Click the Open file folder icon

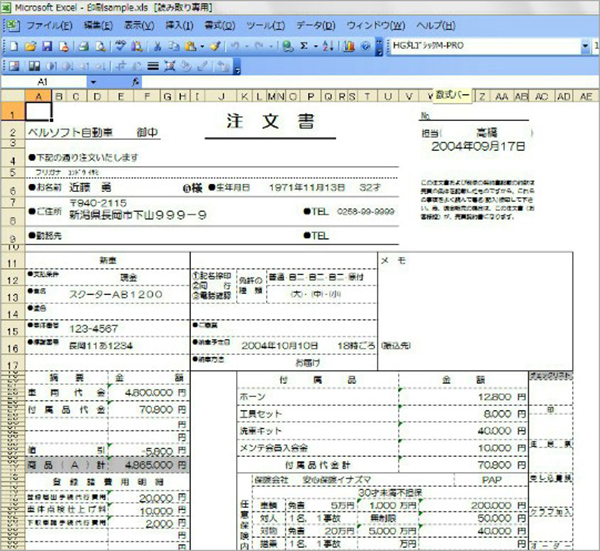[31, 46]
